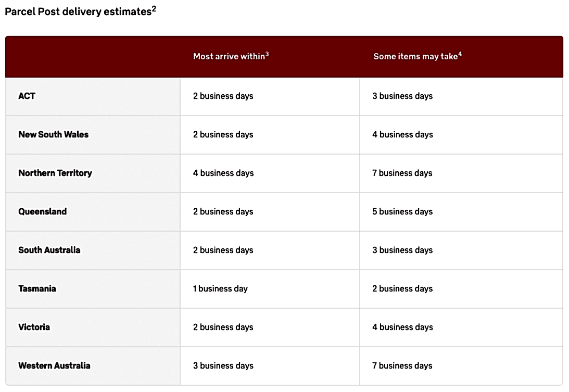Select the Victoria row label

(34, 327)
